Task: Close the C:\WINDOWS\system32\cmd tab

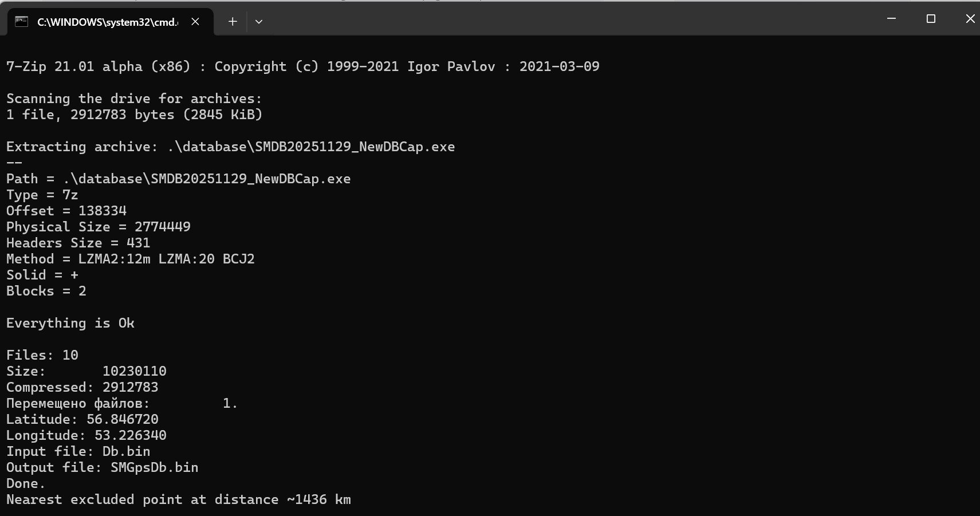Action: point(195,22)
